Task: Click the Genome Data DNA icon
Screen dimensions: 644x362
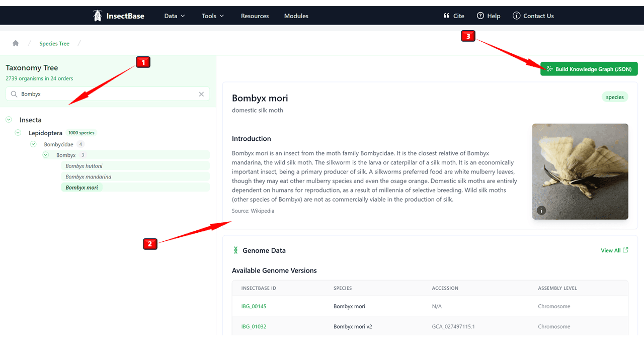Action: pos(235,250)
